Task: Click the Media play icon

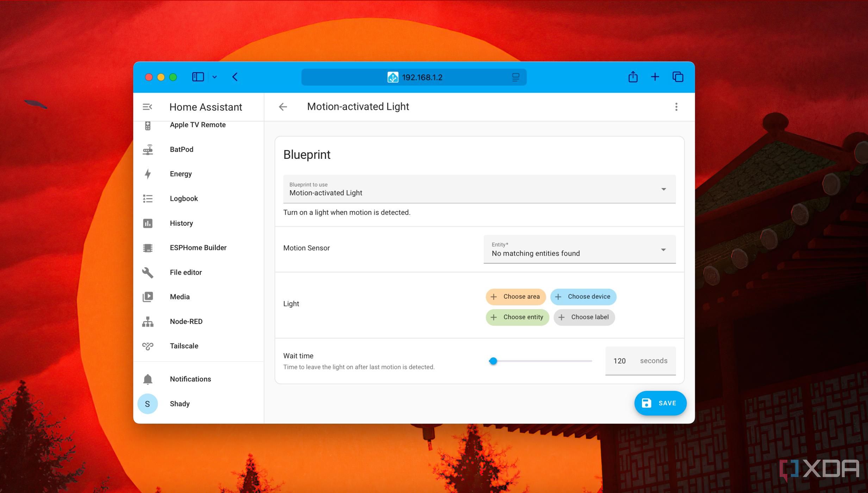Action: click(148, 297)
